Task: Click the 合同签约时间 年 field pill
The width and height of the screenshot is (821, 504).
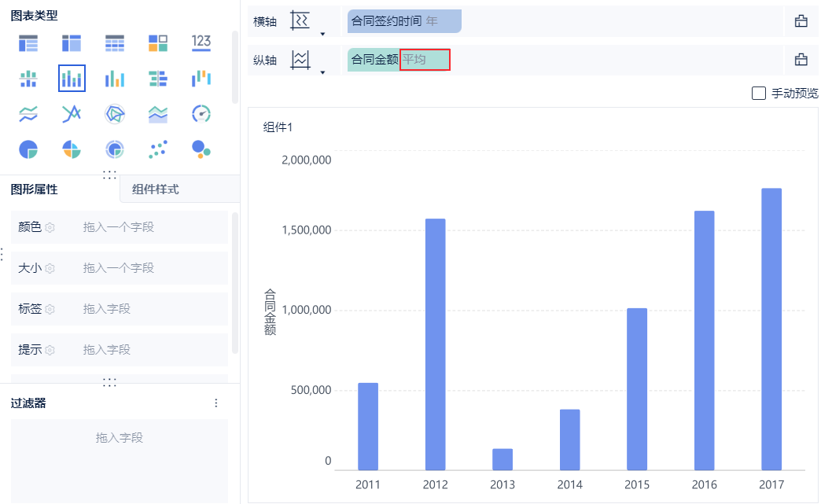Action: (403, 21)
